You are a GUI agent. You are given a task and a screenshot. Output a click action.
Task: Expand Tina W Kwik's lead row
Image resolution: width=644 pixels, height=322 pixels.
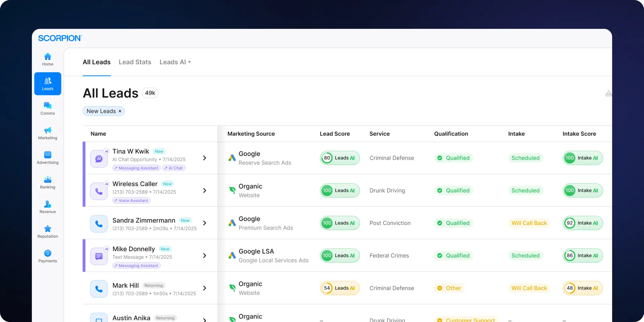click(x=204, y=158)
